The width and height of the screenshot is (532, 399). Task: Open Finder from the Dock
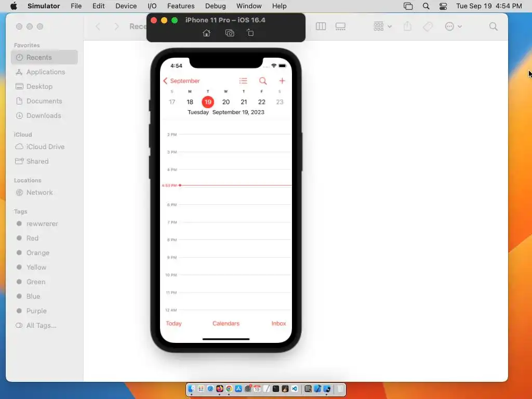pyautogui.click(x=192, y=389)
